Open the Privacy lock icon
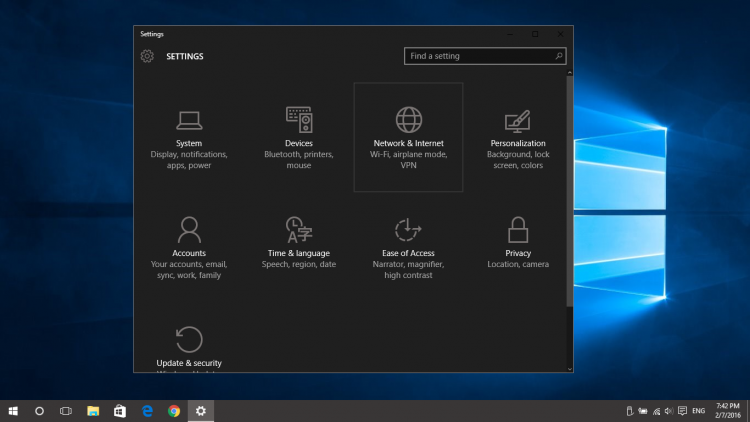Image resolution: width=750 pixels, height=422 pixels. [518, 230]
